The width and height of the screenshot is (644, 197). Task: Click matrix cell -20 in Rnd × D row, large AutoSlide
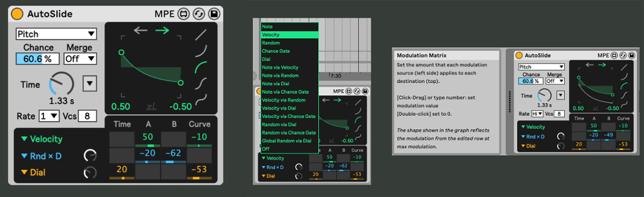click(x=148, y=155)
